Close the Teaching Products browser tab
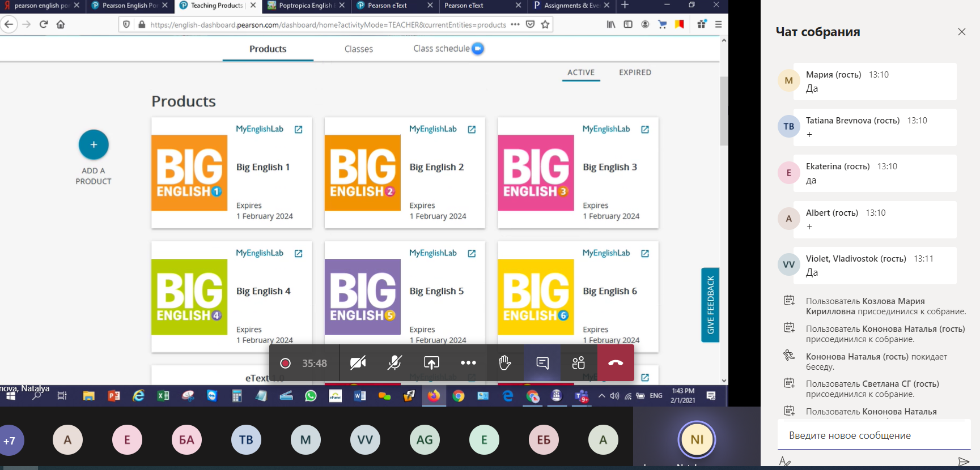Image resolution: width=980 pixels, height=470 pixels. point(253,5)
